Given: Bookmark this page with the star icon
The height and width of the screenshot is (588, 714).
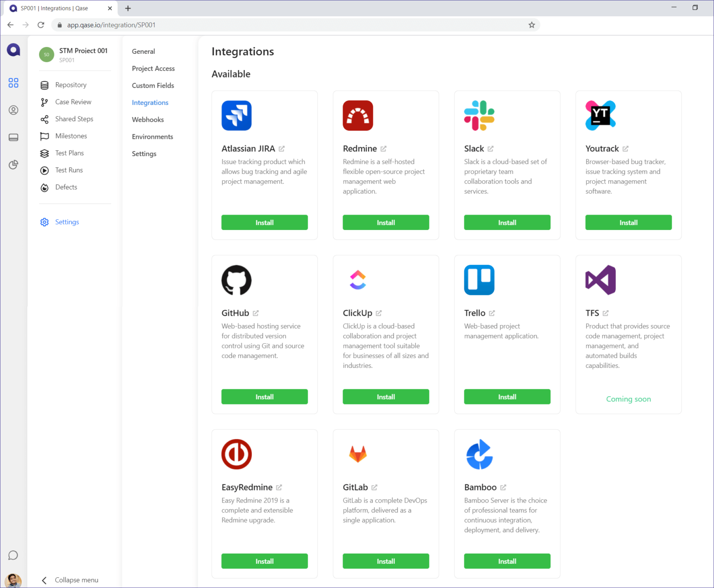Looking at the screenshot, I should (532, 25).
